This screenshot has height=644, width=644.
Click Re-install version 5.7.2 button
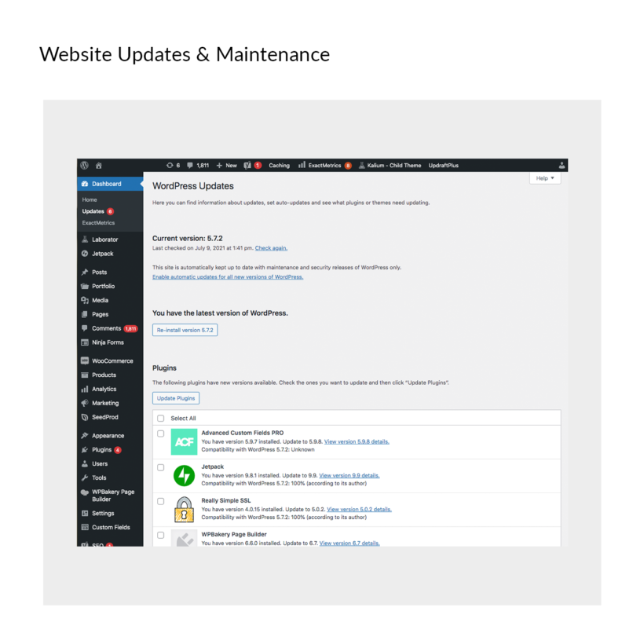[185, 330]
